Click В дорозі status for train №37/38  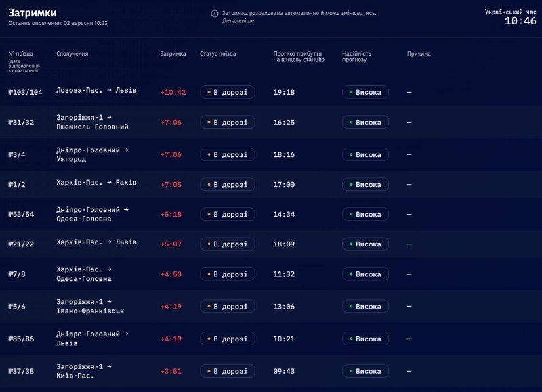228,371
